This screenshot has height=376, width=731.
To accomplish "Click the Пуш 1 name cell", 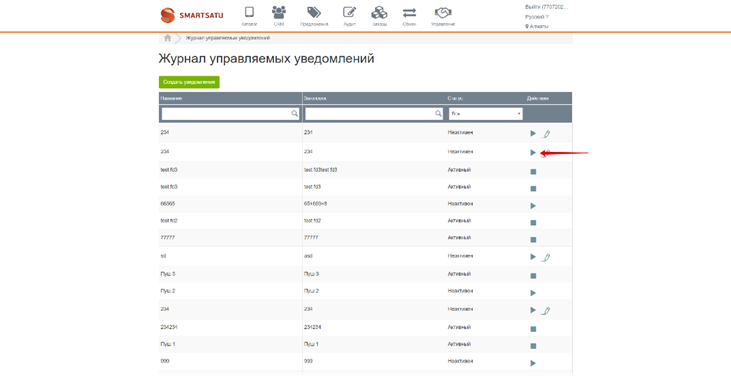I will pos(168,344).
